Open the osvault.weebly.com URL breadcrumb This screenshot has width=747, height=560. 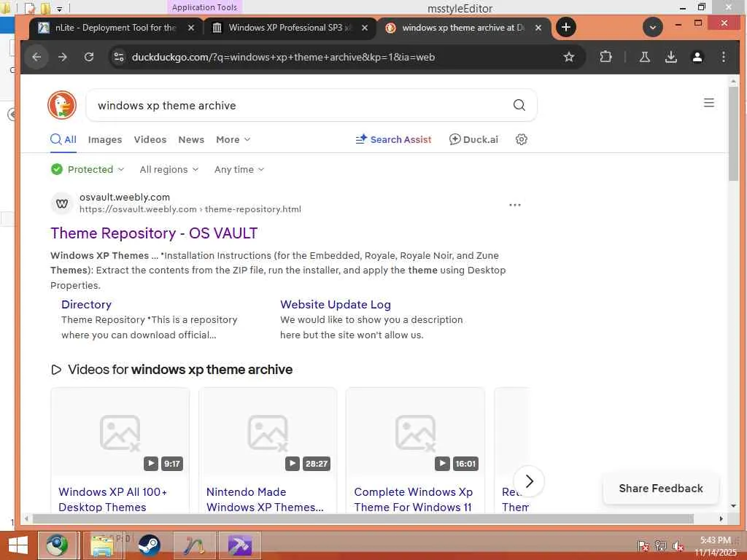(190, 209)
